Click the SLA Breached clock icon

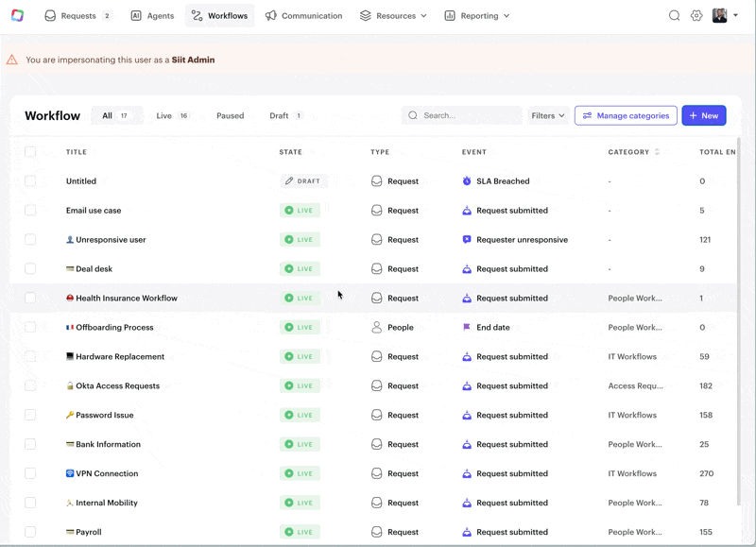467,181
